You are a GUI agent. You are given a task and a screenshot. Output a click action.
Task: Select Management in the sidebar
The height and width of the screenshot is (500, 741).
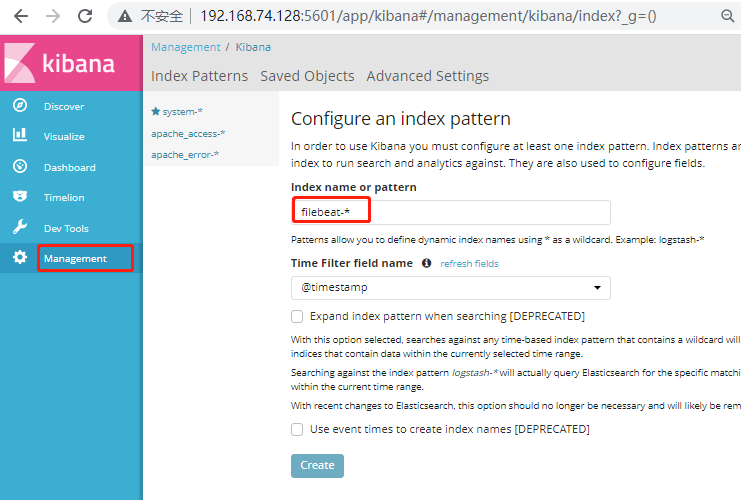(x=75, y=259)
